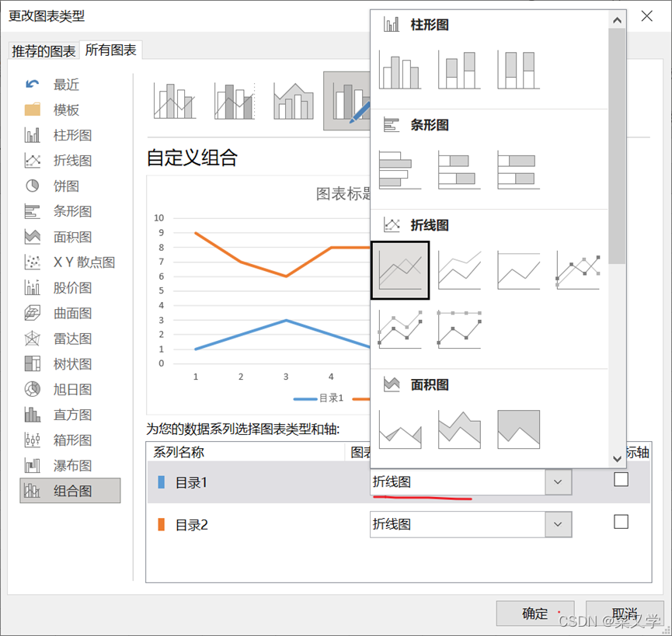Select 树状图 category in left list

[x=70, y=364]
